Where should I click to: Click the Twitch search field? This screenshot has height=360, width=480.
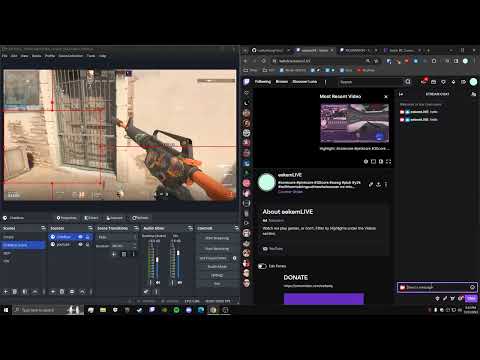click(x=370, y=82)
